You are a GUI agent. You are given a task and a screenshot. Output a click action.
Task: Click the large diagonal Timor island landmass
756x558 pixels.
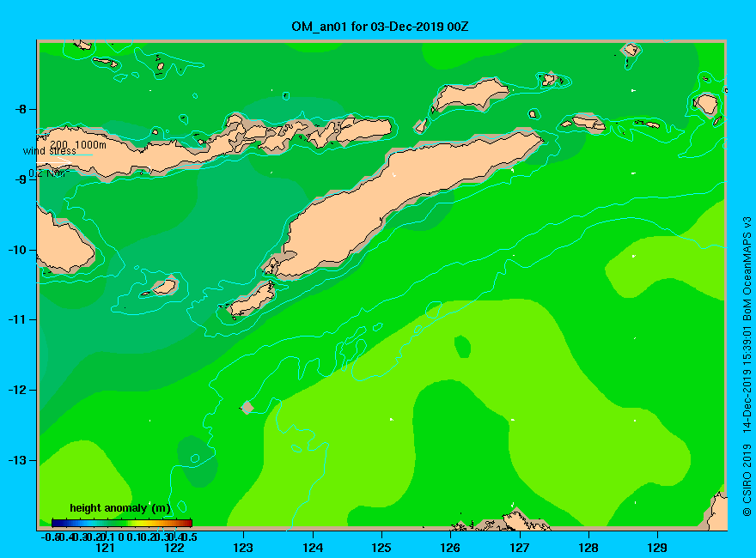point(405,203)
